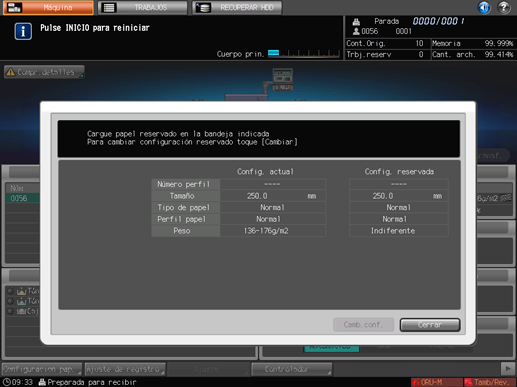
Task: Click the RECUPERAR HDD tab's disk icon
Action: (x=203, y=7)
